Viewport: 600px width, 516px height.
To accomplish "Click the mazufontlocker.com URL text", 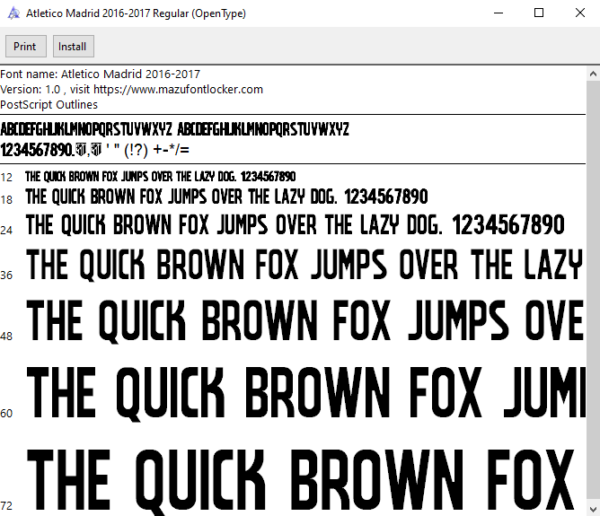I will 178,89.
